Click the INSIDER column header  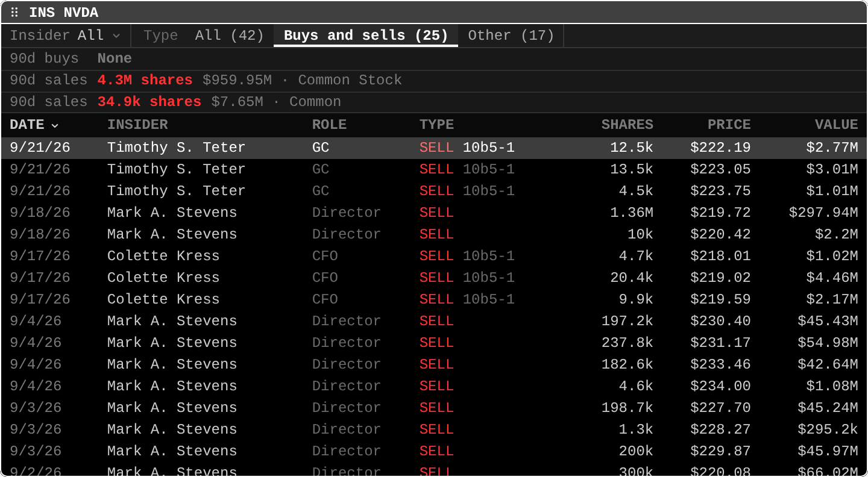137,125
